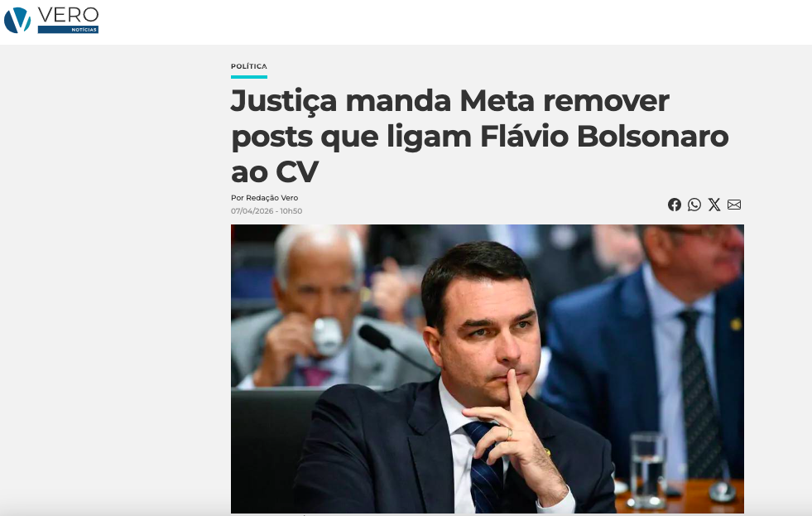Screen dimensions: 812x516
Task: Click the headline about Justiça and Meta
Action: point(479,136)
